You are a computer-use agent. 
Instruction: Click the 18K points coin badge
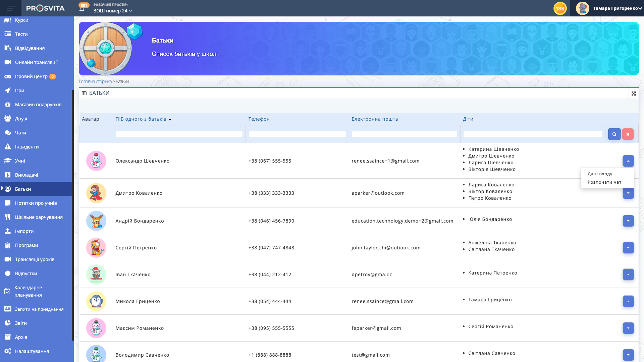(560, 8)
